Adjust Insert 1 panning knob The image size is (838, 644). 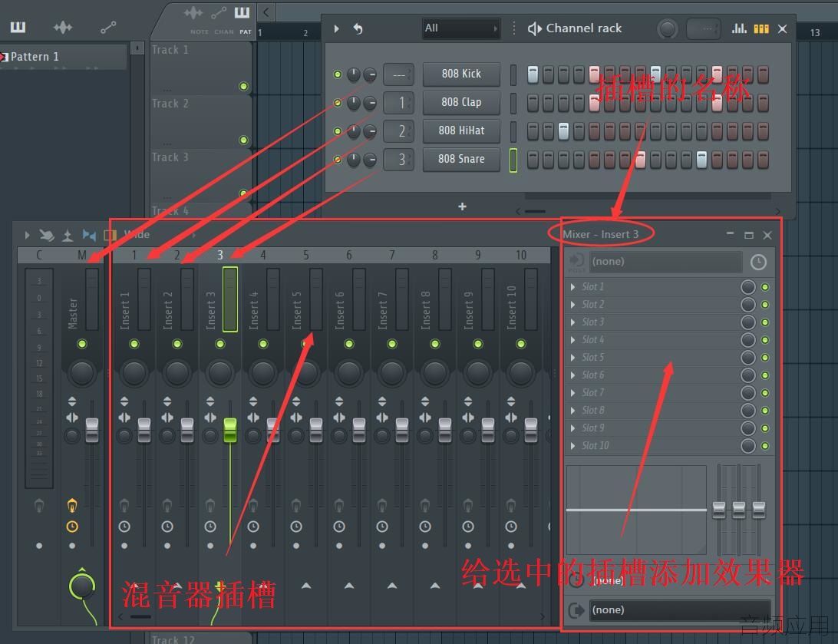134,373
